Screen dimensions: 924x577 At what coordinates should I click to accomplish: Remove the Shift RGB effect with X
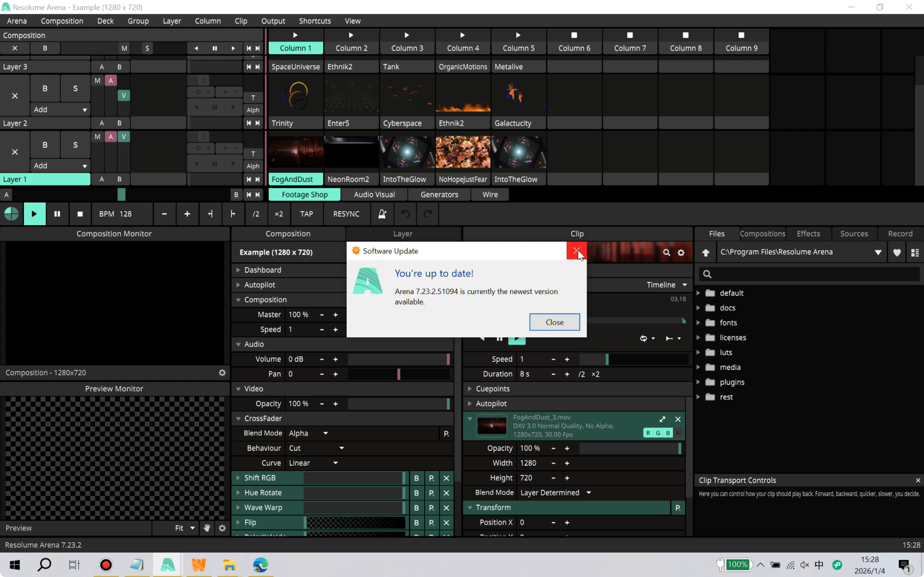(446, 478)
